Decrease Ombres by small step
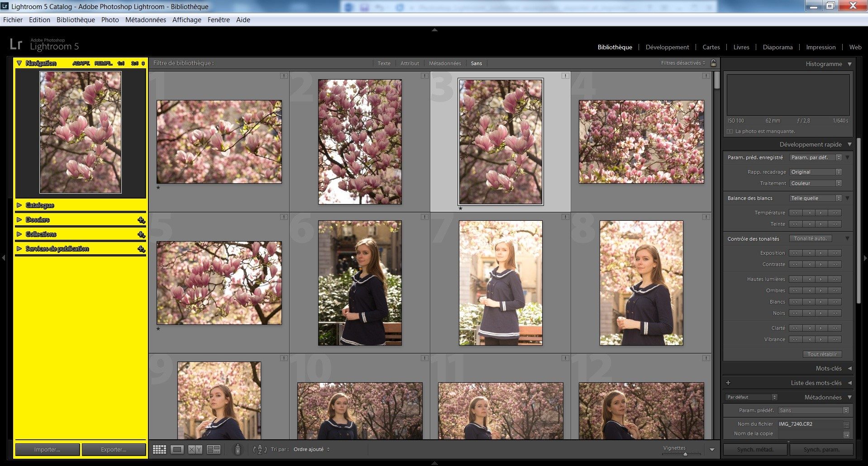Screen dimensions: 868x466 click(x=809, y=290)
